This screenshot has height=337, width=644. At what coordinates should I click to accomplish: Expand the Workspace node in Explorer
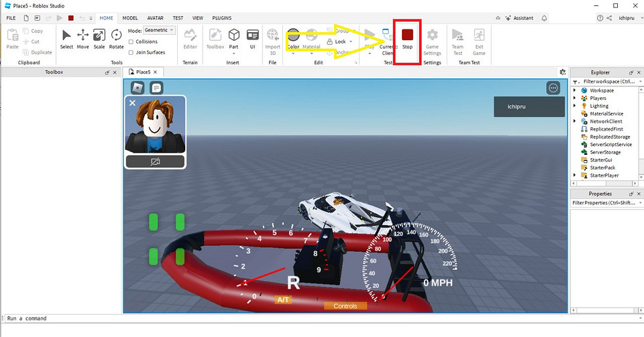point(575,90)
